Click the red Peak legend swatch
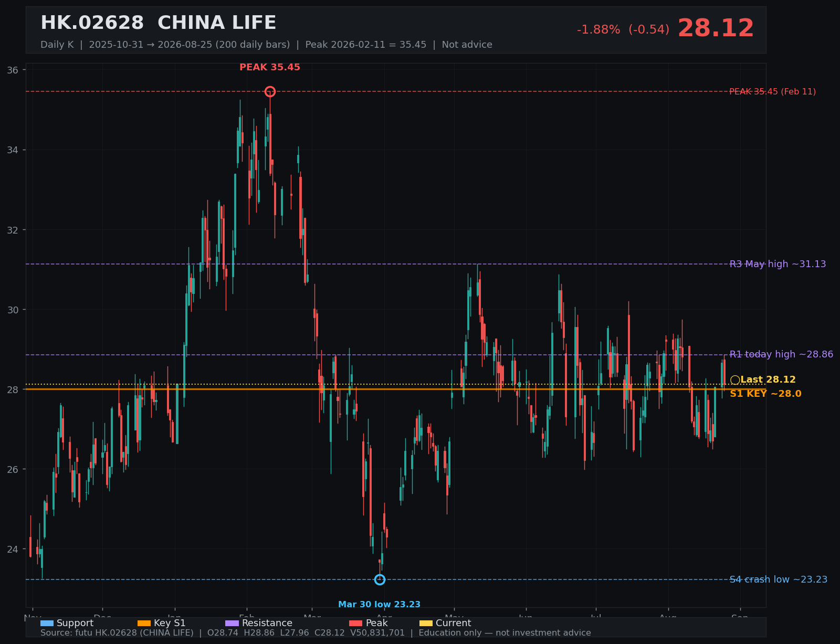This screenshot has height=644, width=840. click(x=355, y=623)
